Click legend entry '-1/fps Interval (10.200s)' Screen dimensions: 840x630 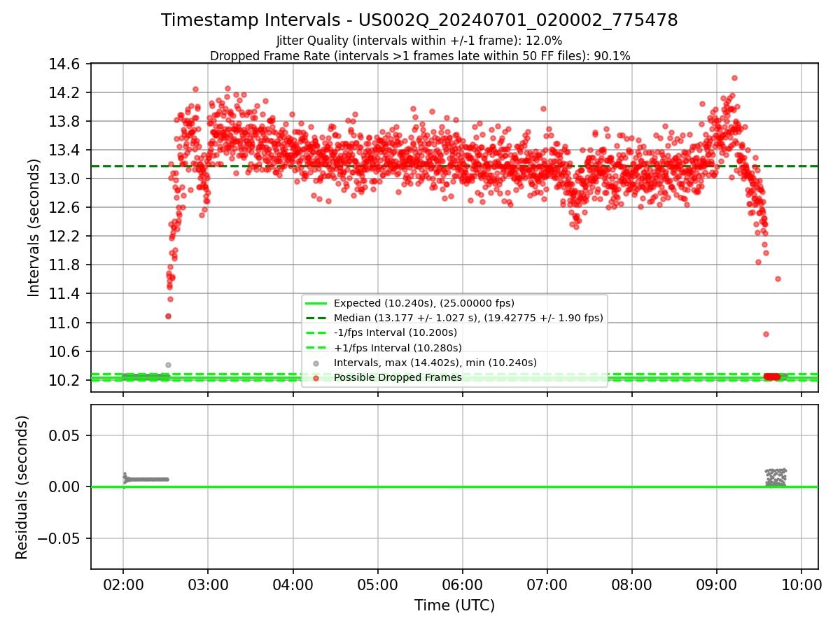[395, 332]
